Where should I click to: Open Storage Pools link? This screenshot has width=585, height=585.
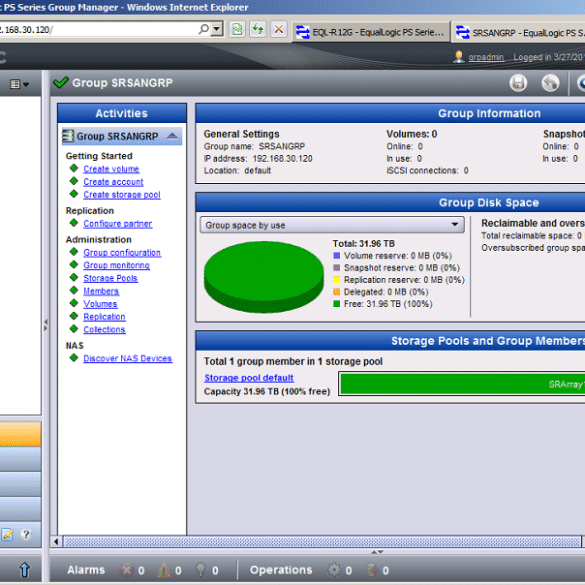tap(110, 278)
